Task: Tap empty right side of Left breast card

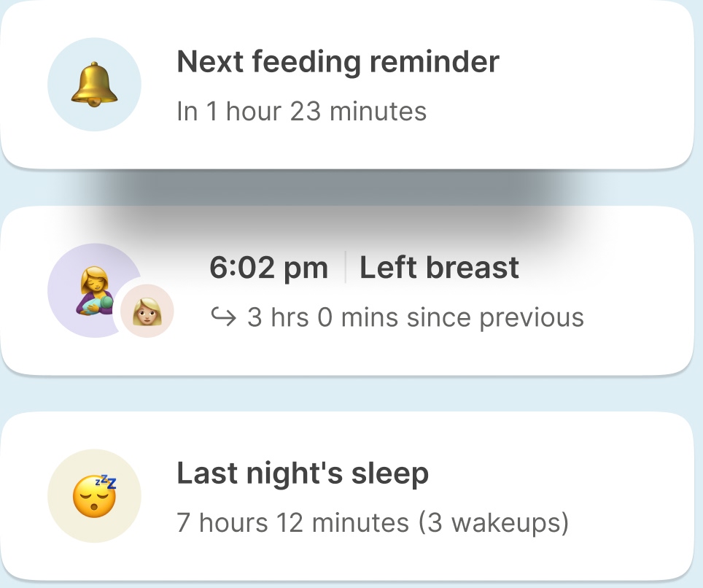Action: point(634,290)
